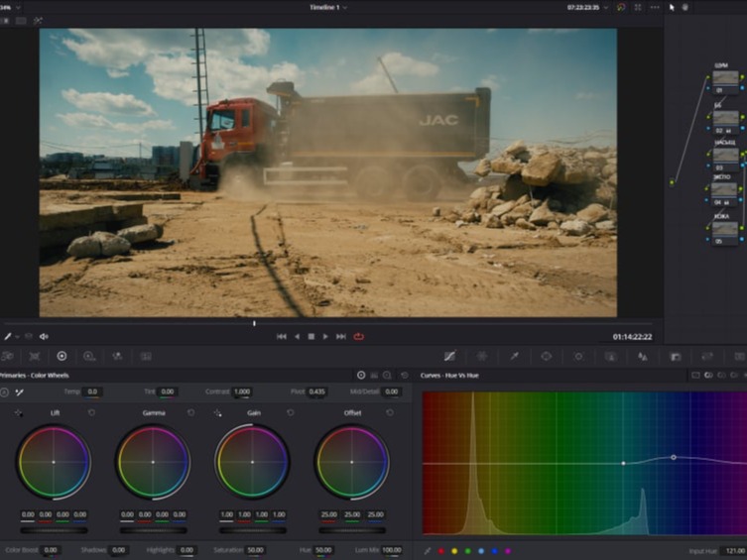
Task: Select the blue hue swatch
Action: pyautogui.click(x=494, y=551)
